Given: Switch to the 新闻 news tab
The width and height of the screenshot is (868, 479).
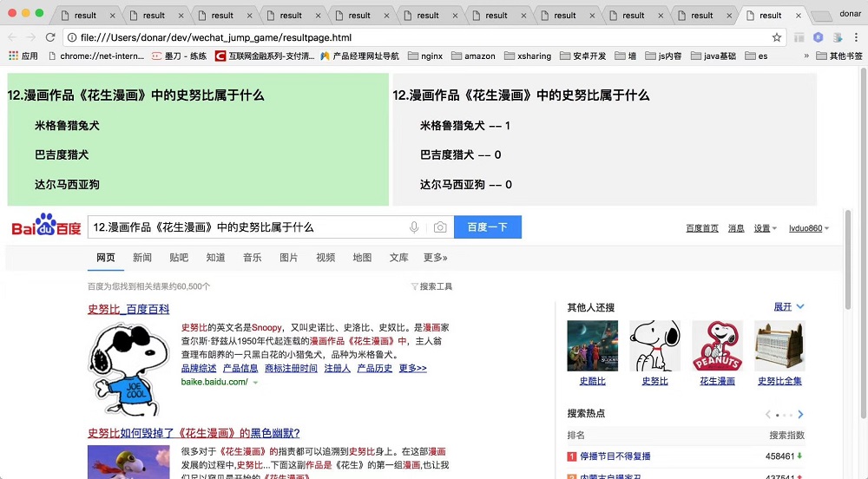Looking at the screenshot, I should point(142,258).
